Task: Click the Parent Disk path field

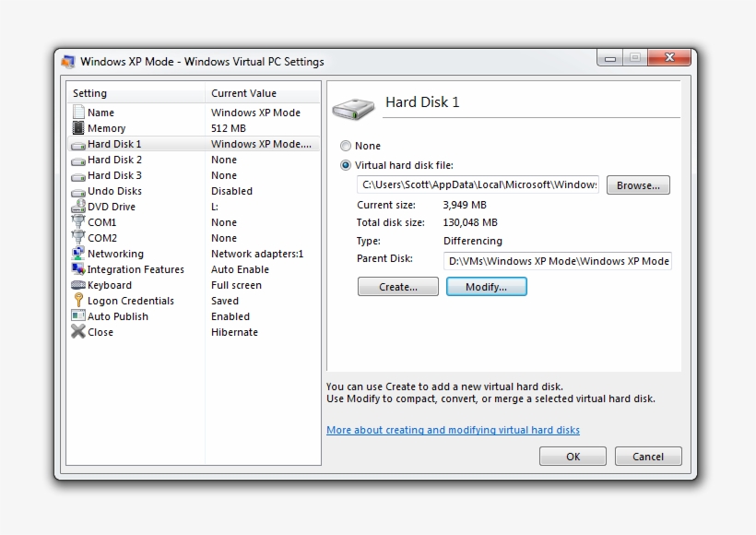Action: coord(558,261)
